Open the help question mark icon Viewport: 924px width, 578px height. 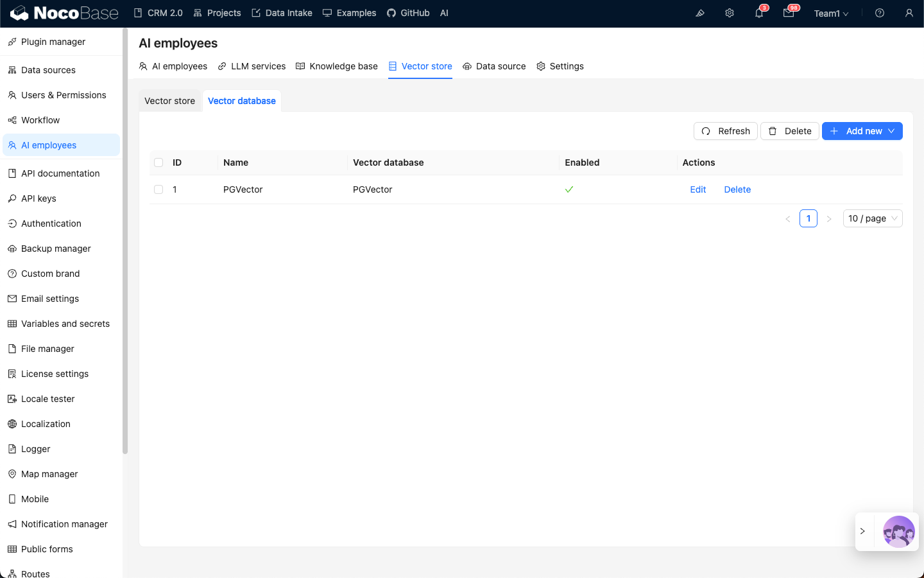click(880, 13)
